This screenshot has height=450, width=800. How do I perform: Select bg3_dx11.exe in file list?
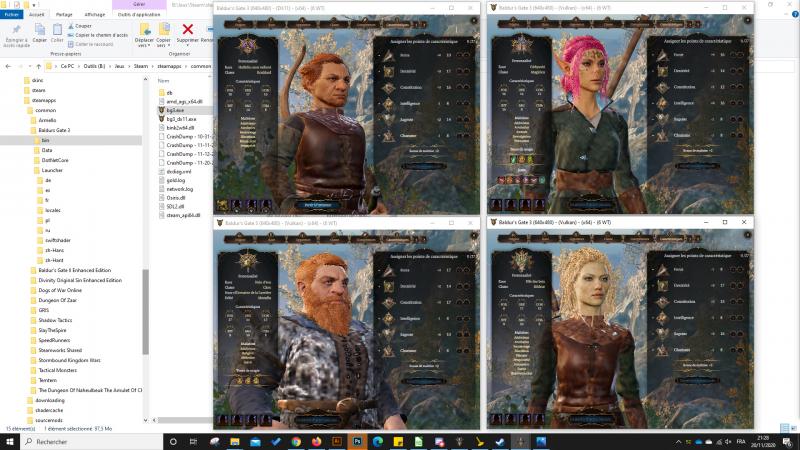pyautogui.click(x=181, y=119)
